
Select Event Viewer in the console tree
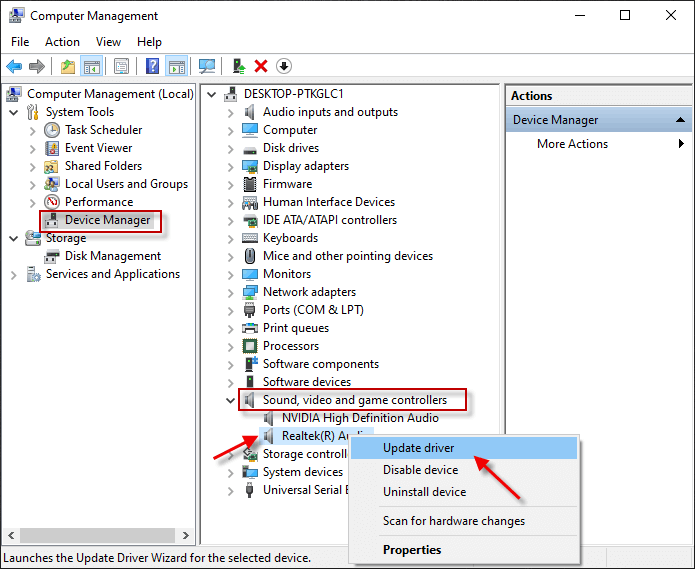(x=98, y=148)
